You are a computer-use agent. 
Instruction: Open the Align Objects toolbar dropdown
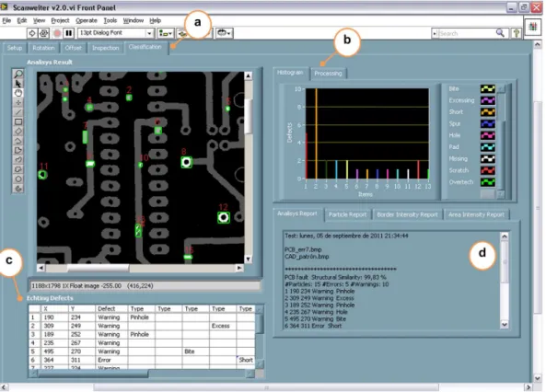point(166,33)
